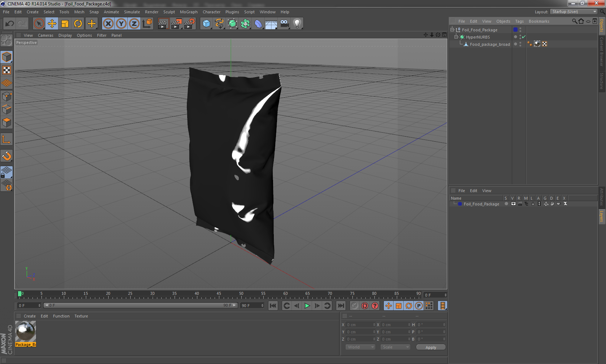Switch to Texture mode icon

(6, 70)
